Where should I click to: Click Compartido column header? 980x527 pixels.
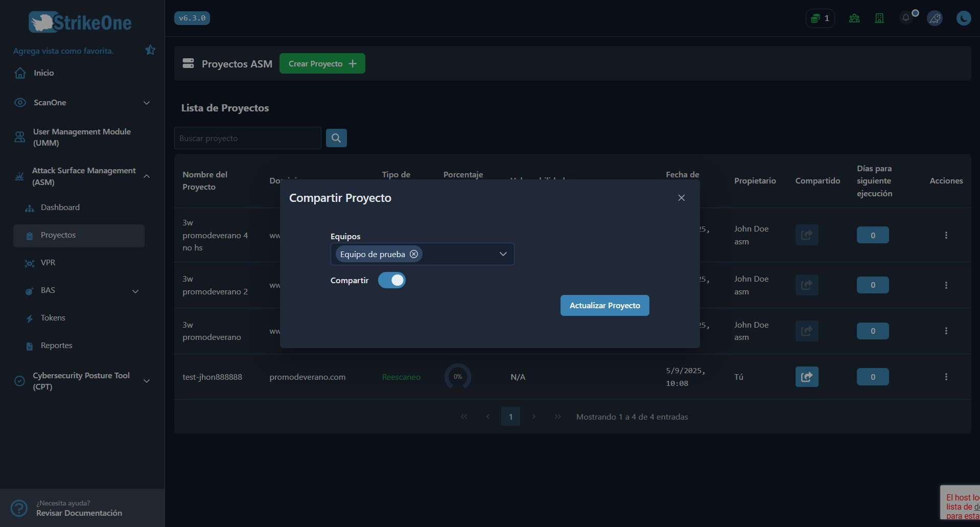click(x=818, y=181)
